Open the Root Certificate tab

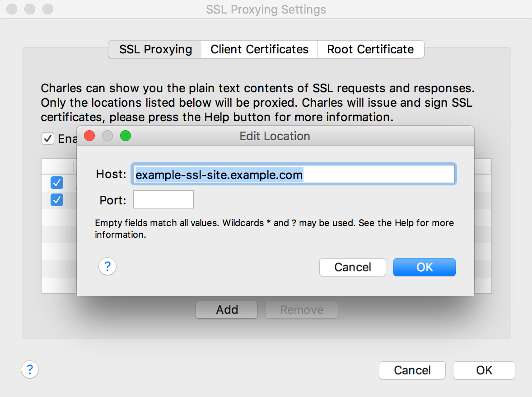tap(370, 49)
